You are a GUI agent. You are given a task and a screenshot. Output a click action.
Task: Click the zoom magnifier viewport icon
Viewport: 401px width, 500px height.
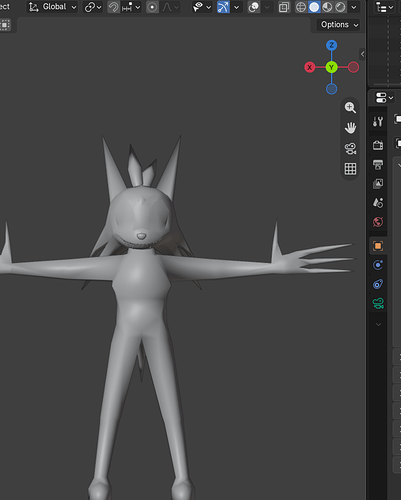point(350,107)
